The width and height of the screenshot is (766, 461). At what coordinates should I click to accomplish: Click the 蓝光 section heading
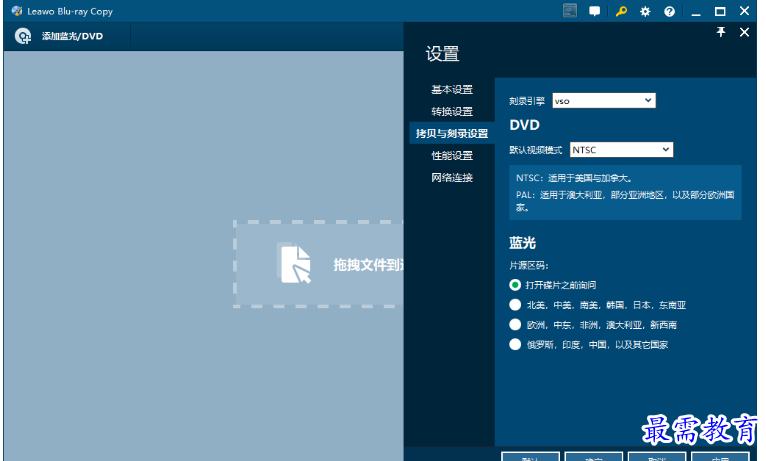pyautogui.click(x=523, y=243)
